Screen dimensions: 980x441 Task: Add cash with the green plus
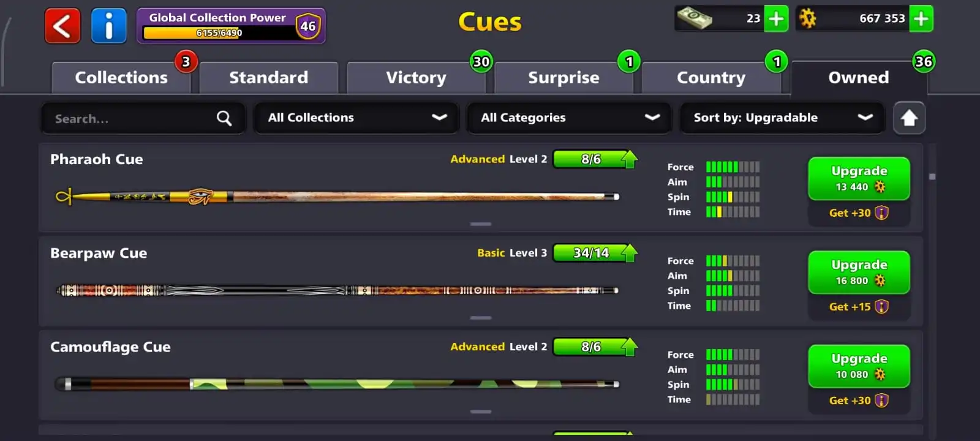(x=776, y=19)
